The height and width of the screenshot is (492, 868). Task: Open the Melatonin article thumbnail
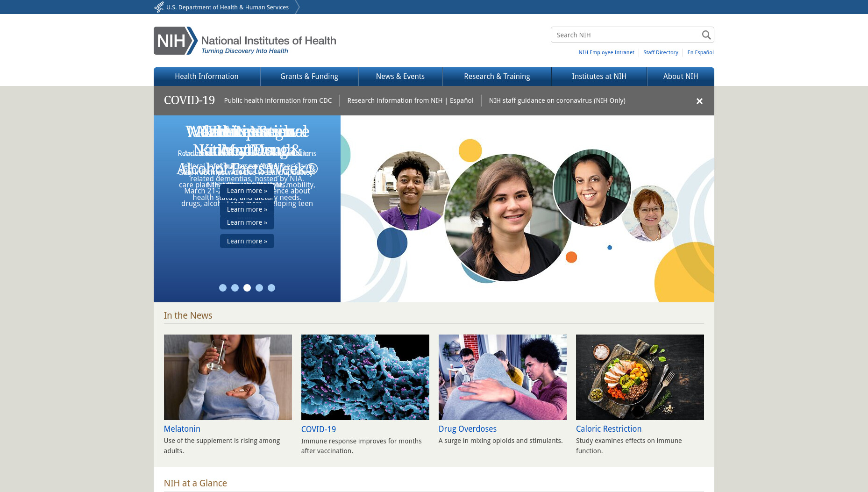pyautogui.click(x=228, y=377)
